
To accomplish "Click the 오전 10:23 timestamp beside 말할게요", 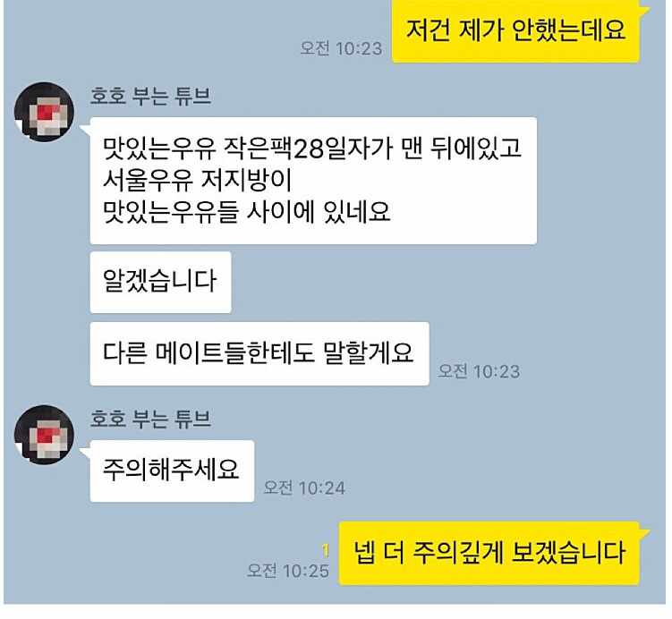I will point(479,371).
